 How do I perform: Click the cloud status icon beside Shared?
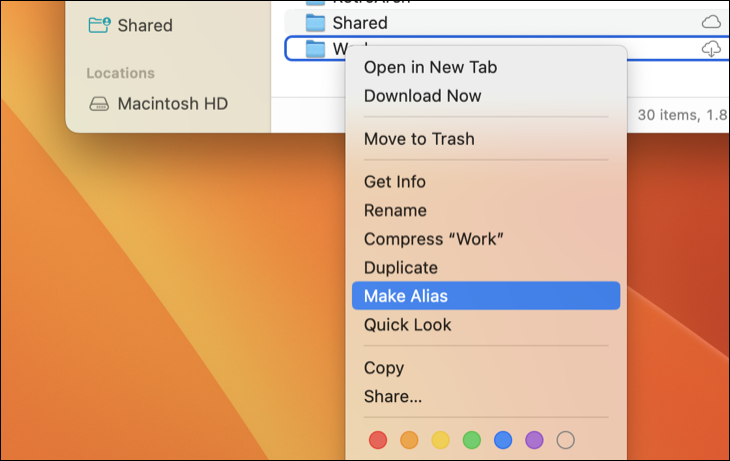(x=711, y=22)
